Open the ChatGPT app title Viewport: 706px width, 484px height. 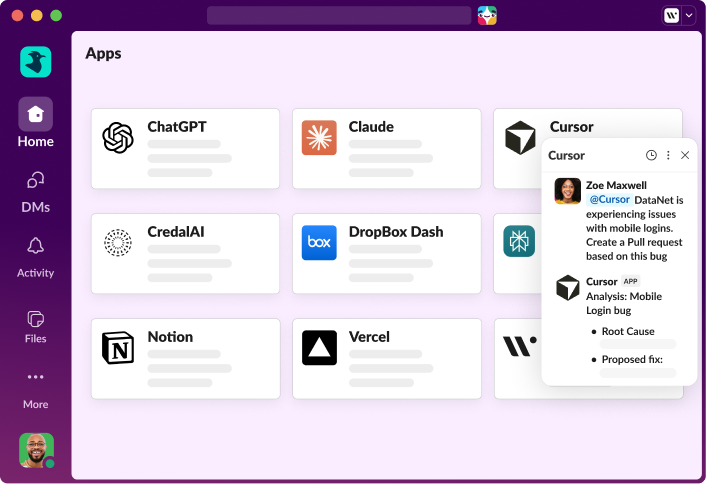(177, 127)
